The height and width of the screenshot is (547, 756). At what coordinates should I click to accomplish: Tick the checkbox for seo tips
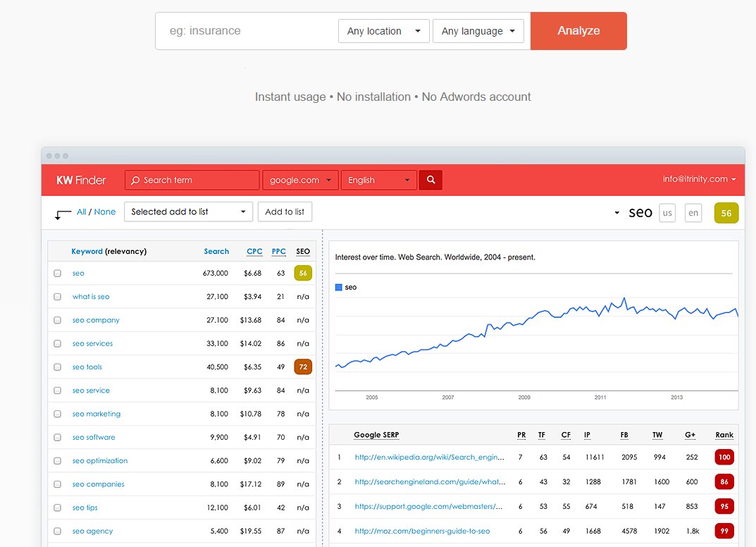pyautogui.click(x=57, y=508)
